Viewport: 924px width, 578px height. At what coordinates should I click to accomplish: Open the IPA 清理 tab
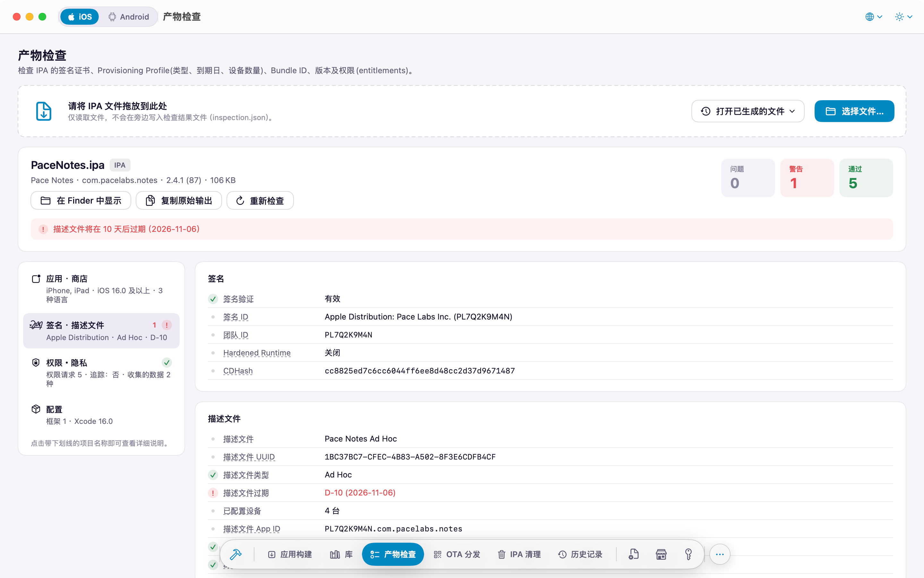[519, 554]
